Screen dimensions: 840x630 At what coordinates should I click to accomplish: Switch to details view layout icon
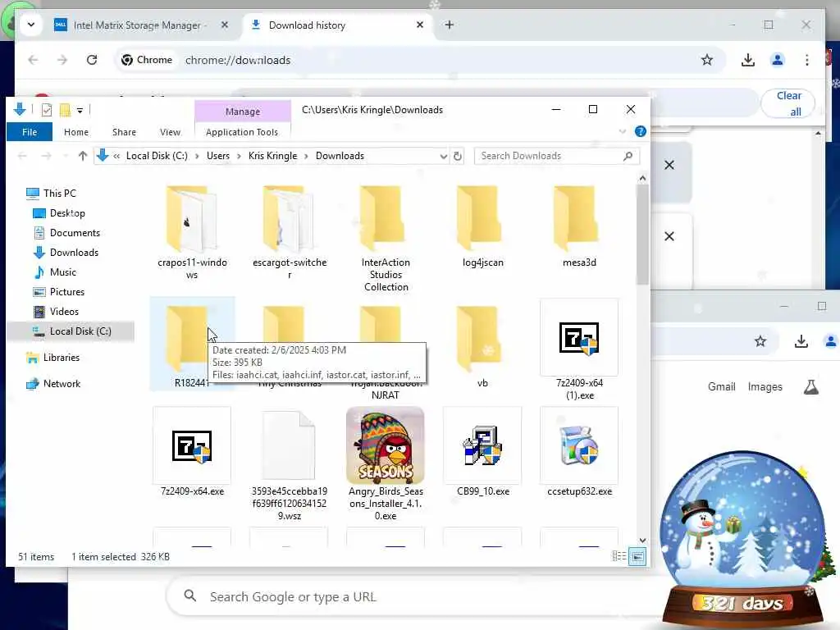tap(619, 557)
